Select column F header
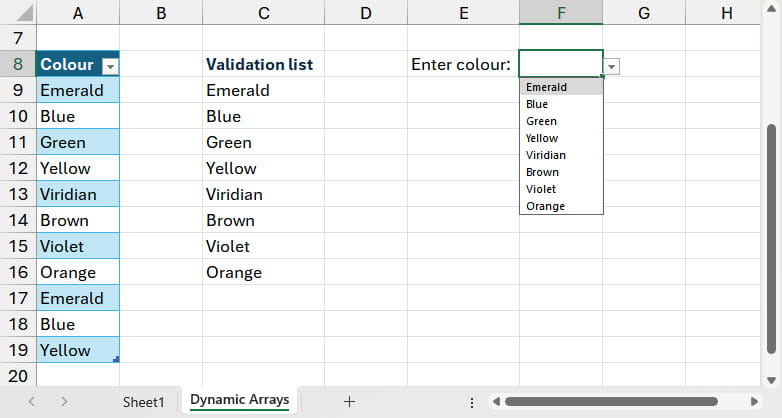782x418 pixels. pos(561,12)
